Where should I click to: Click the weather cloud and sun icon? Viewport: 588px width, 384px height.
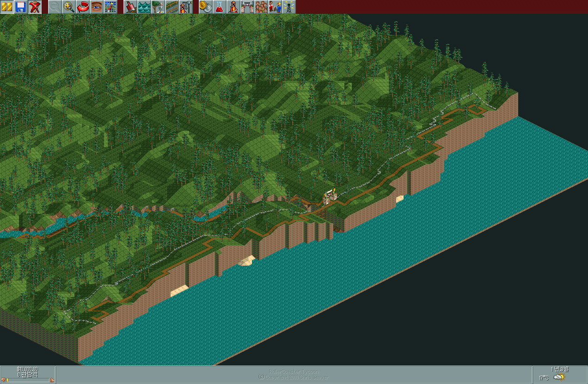click(x=559, y=377)
